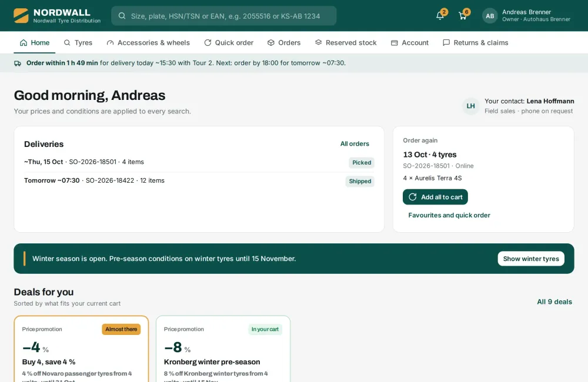Open Favourites and quick order link
Viewport: 588px width, 382px height.
pos(449,215)
